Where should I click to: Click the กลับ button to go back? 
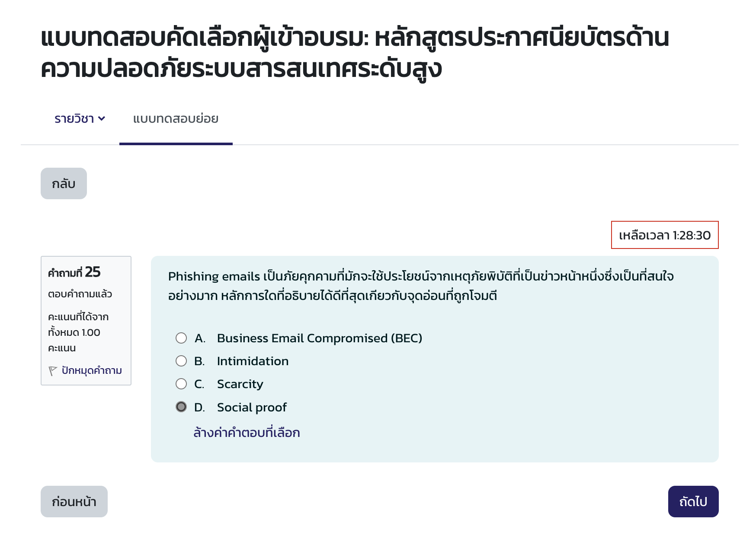(x=64, y=183)
